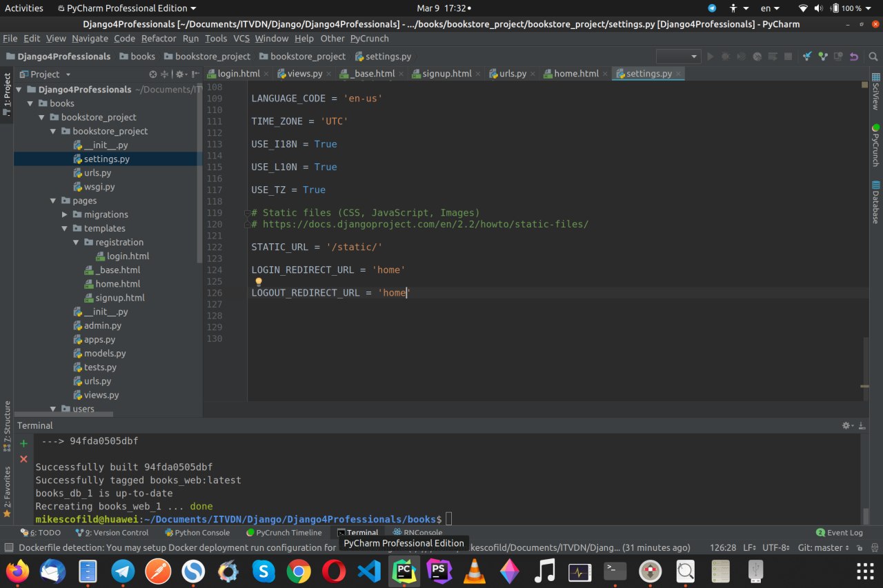Open Git master branch dropdown
883x588 pixels.
(x=824, y=548)
